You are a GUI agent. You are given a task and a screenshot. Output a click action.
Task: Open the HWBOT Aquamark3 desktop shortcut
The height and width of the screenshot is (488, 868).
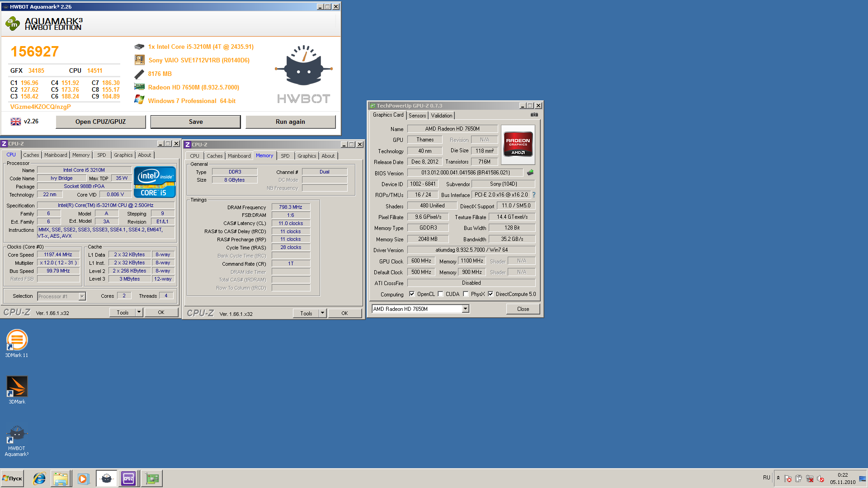click(17, 441)
